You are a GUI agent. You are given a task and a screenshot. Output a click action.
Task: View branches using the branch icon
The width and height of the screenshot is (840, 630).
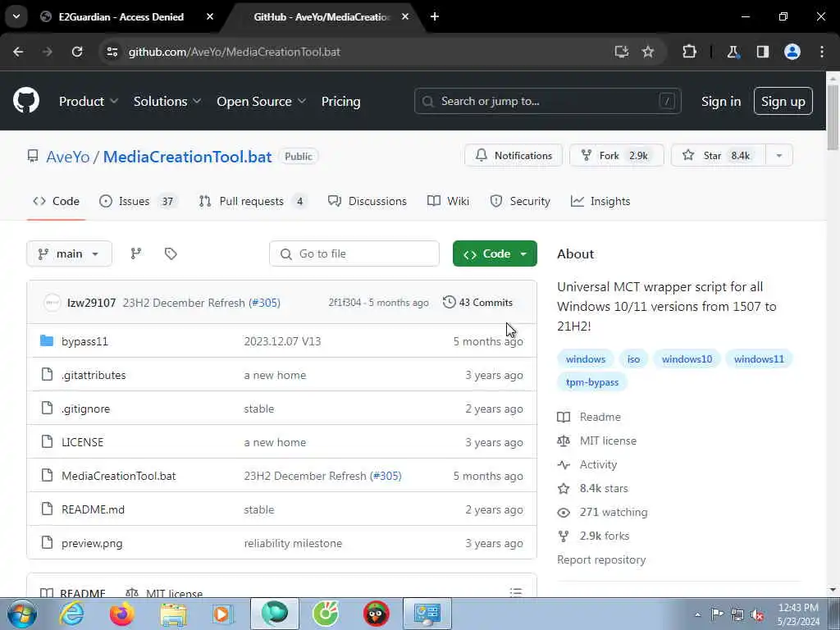[x=136, y=253]
